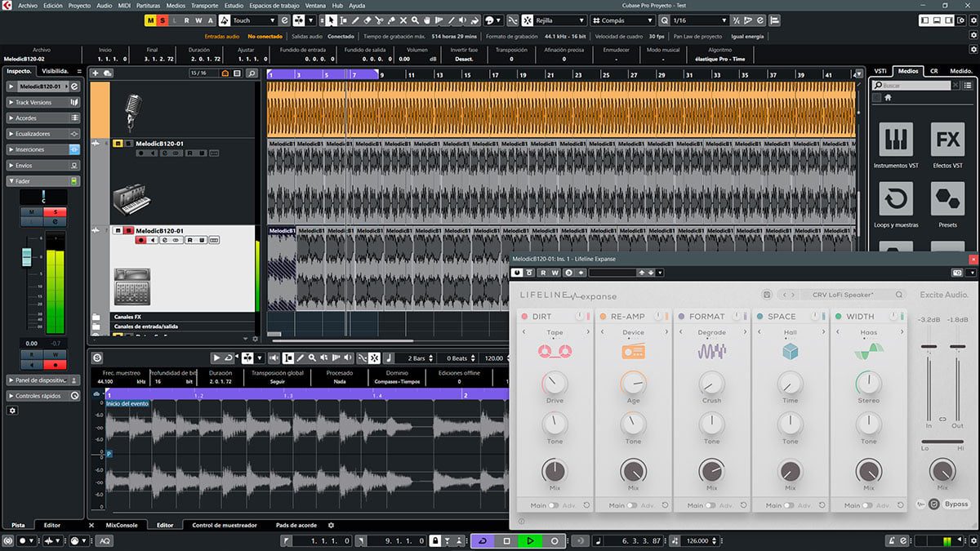
Task: Toggle the Bypass button in Lifeline
Action: 956,504
